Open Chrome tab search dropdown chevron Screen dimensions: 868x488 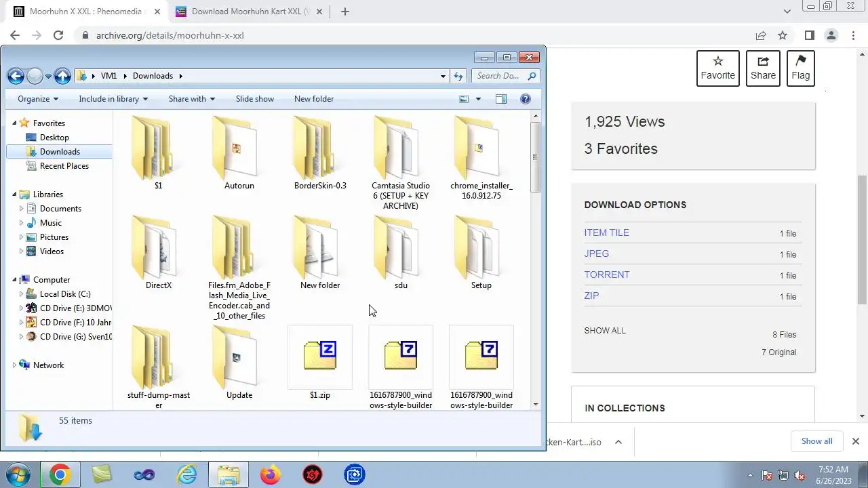pos(787,12)
